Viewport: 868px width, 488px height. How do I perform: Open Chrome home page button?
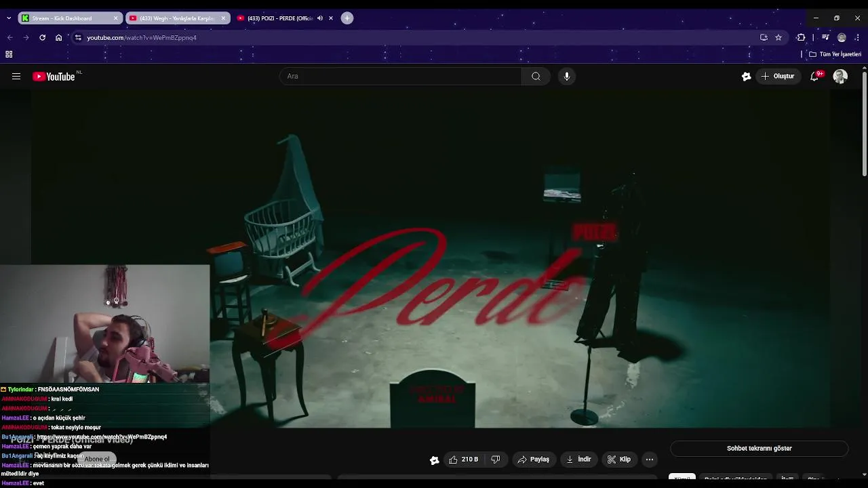click(59, 37)
